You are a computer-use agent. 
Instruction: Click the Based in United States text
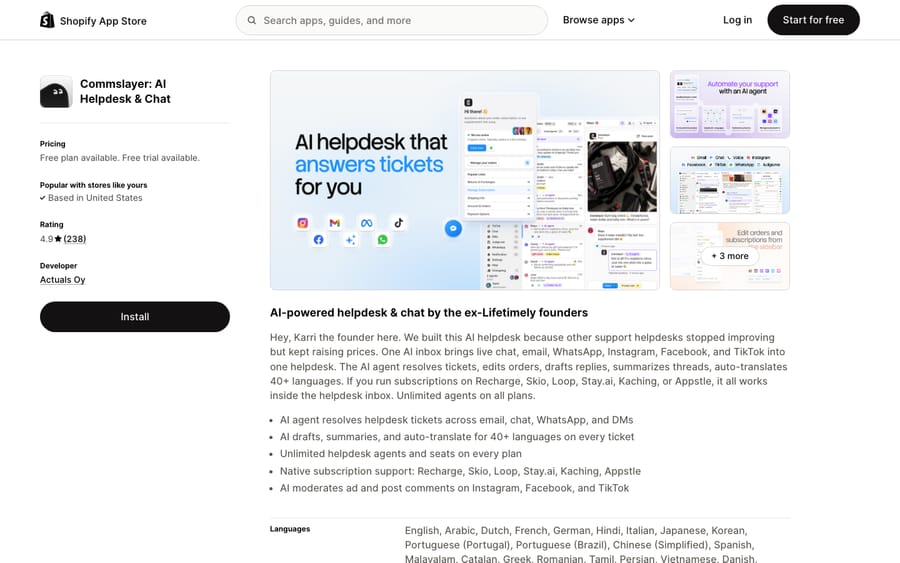95,198
